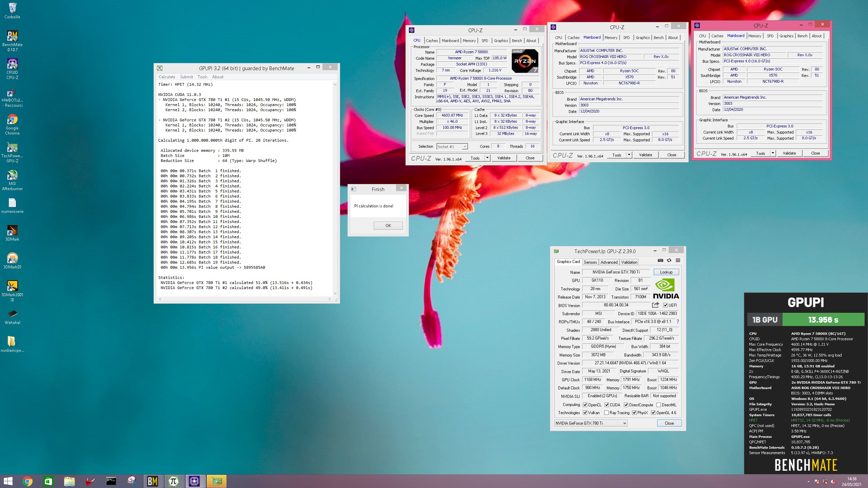Open the Tools menu in GPUPI
This screenshot has height=488, width=868.
click(202, 77)
